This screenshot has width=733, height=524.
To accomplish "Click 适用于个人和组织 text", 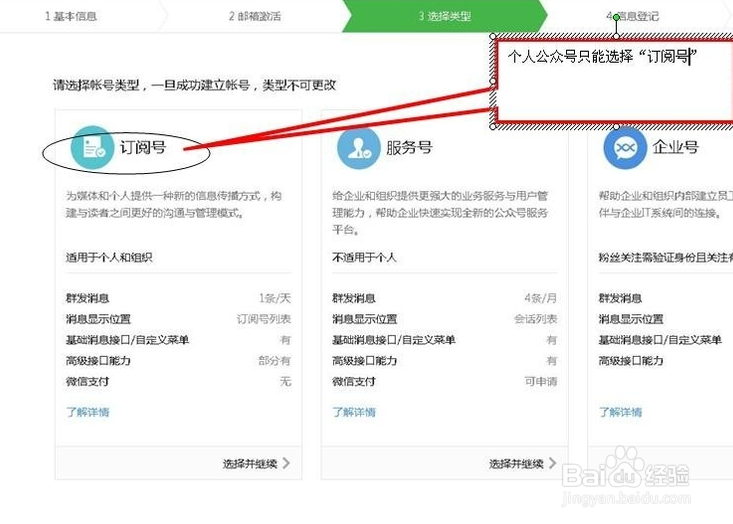I will pos(109,257).
